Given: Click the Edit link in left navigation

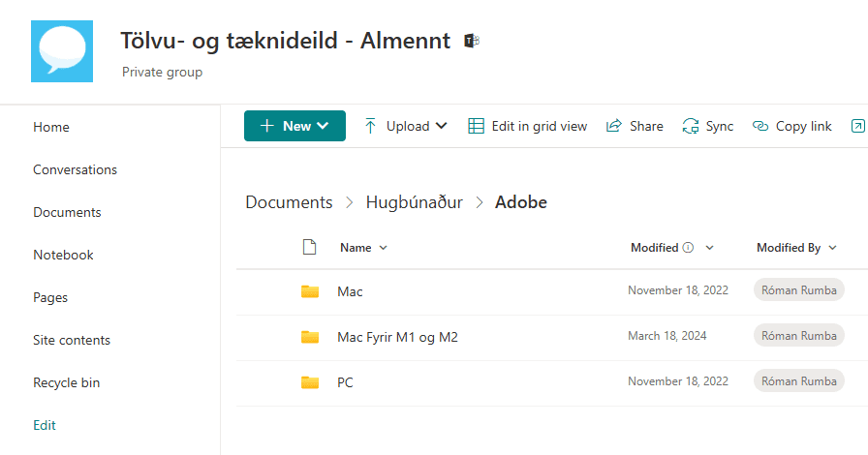Looking at the screenshot, I should click(45, 425).
